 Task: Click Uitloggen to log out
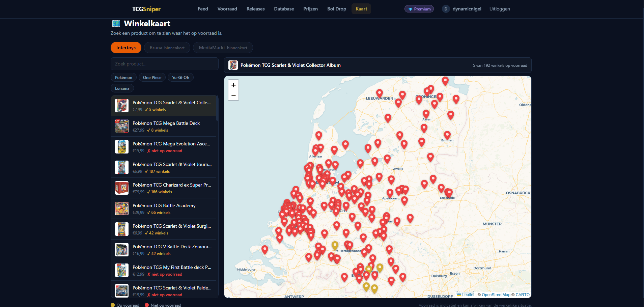(x=500, y=9)
